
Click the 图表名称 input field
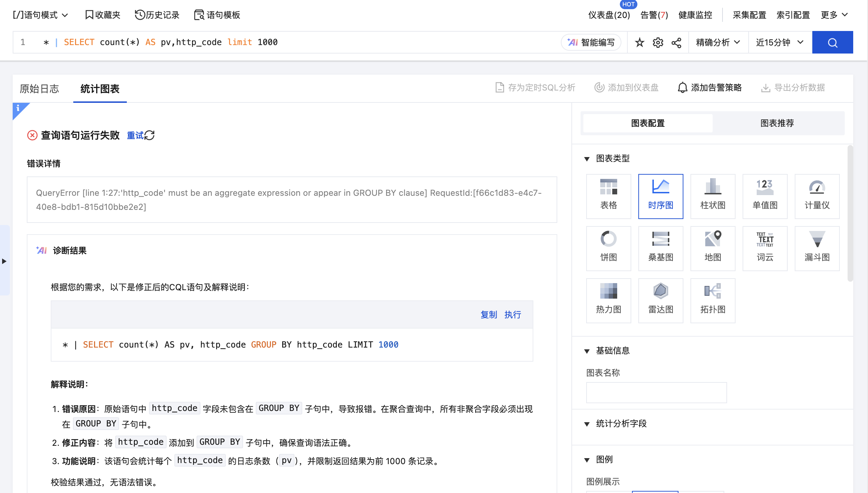(x=656, y=392)
